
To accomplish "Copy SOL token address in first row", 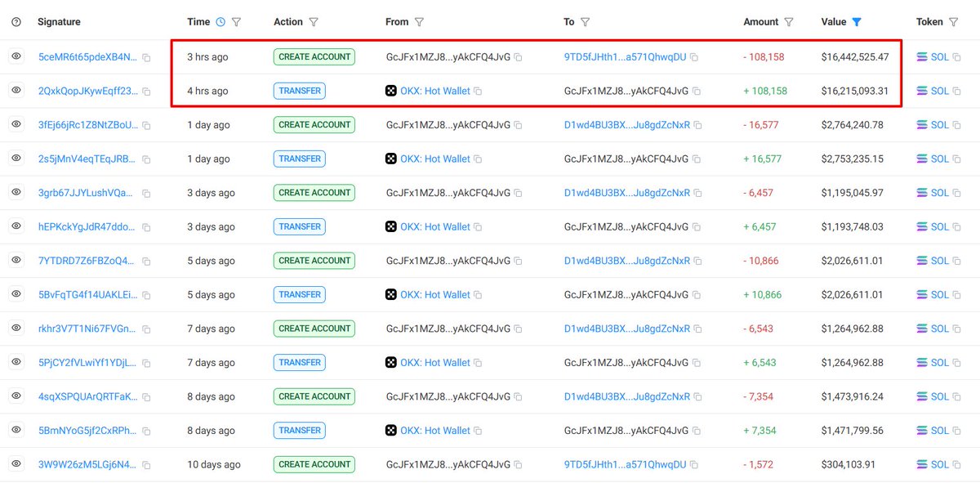I will [x=957, y=57].
